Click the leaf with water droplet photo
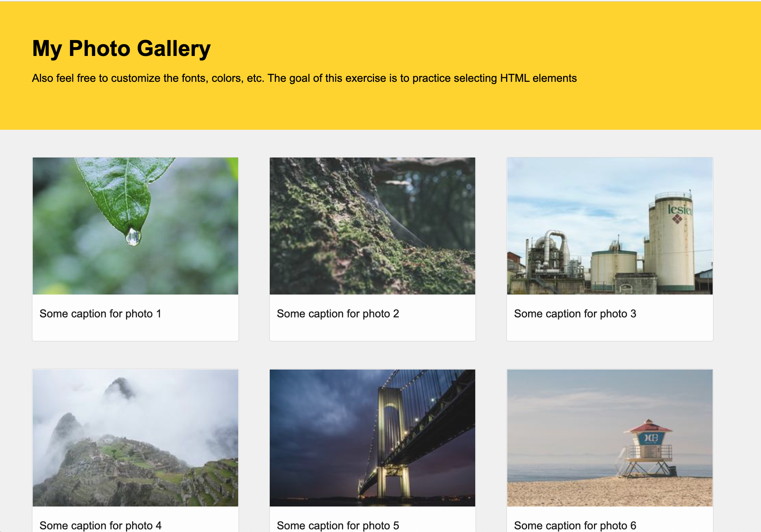This screenshot has width=761, height=532. click(135, 226)
